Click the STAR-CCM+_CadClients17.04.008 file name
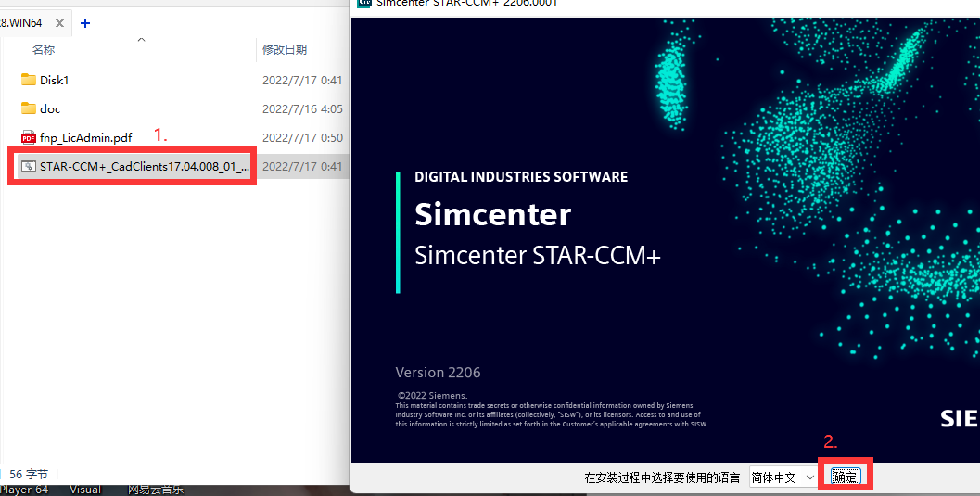980x496 pixels. point(145,166)
